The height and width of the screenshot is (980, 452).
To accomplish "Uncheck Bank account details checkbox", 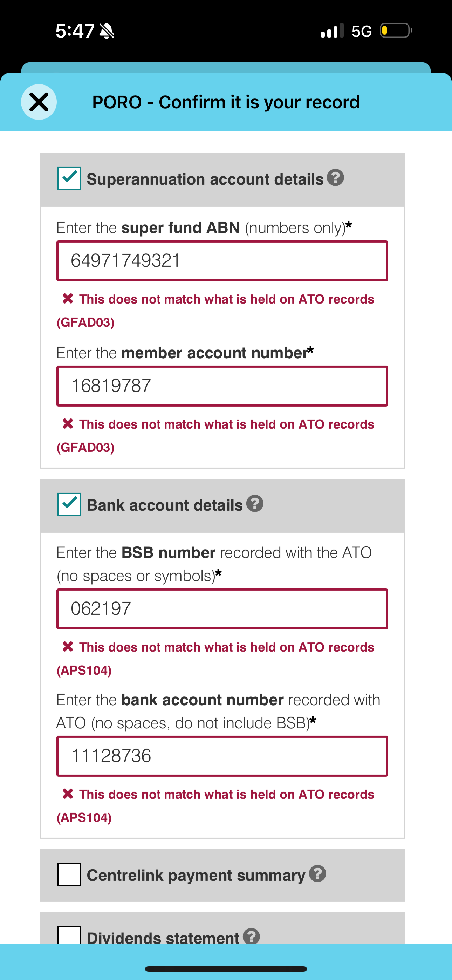I will pos(69,504).
